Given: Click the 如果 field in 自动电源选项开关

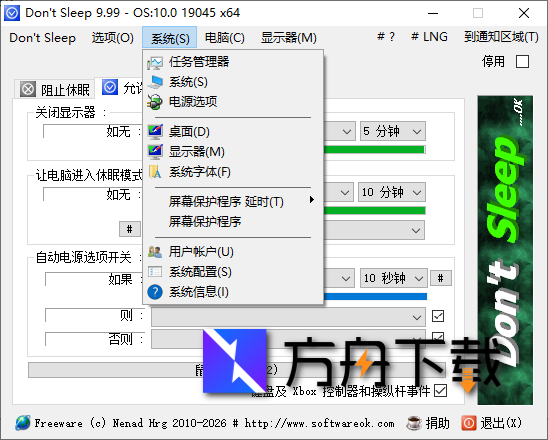Looking at the screenshot, I should 95,279.
